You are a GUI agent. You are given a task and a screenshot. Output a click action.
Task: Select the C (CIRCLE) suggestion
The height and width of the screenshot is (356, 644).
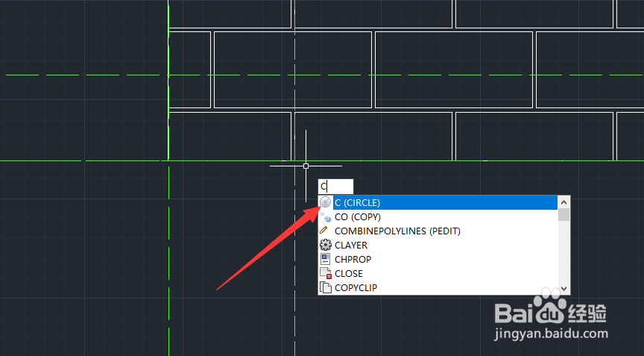tap(438, 203)
